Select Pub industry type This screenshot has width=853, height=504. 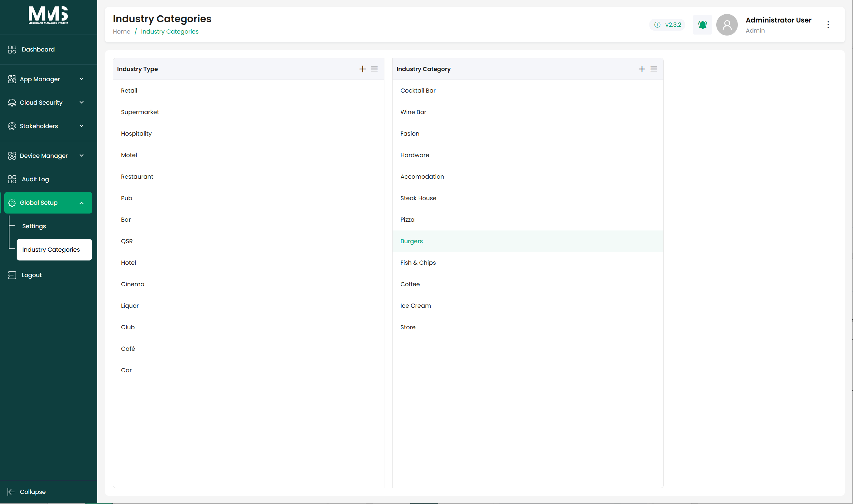tap(248, 198)
